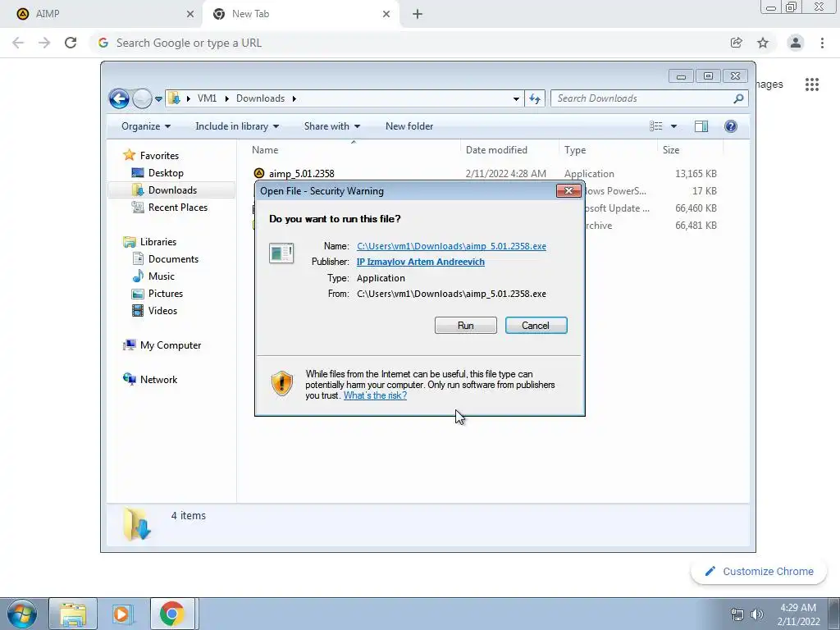Screen dimensions: 840x630
Task: Select Libraries in the navigation pane
Action: 158,242
